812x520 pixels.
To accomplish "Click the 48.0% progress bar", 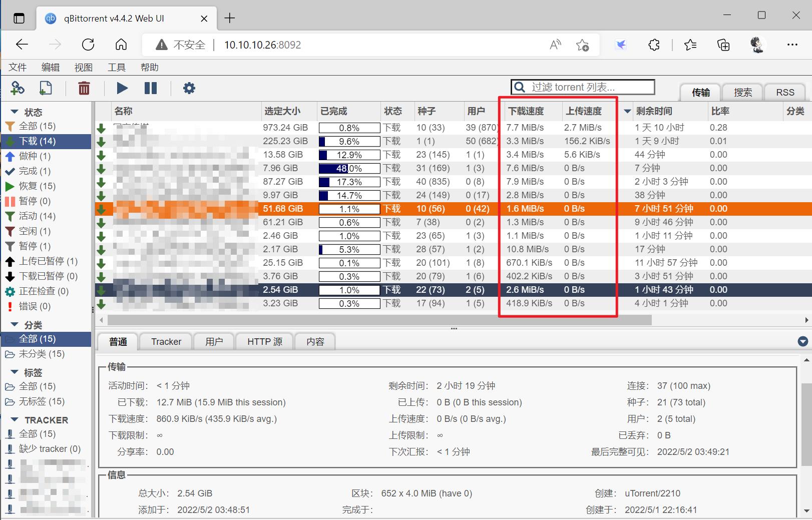I will click(349, 168).
